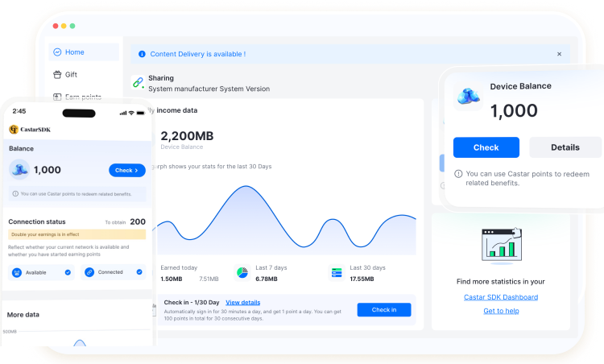
Task: Open the View details link
Action: (x=242, y=302)
